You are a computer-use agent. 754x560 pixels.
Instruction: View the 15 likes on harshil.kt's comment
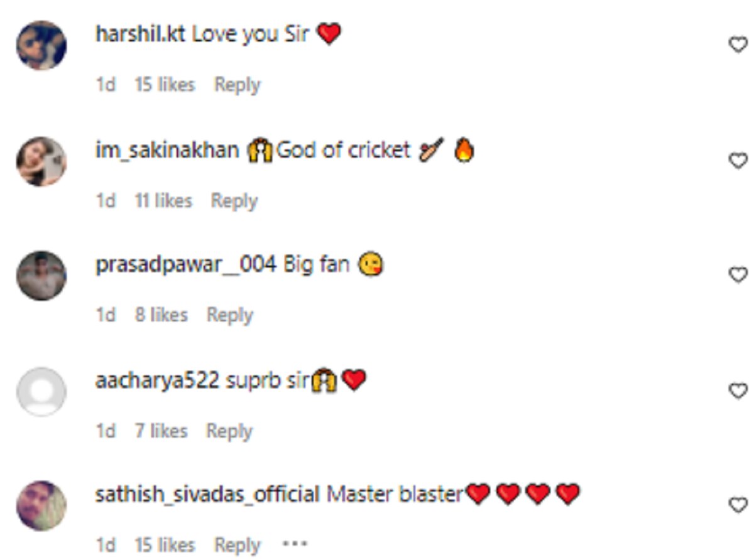[x=165, y=85]
